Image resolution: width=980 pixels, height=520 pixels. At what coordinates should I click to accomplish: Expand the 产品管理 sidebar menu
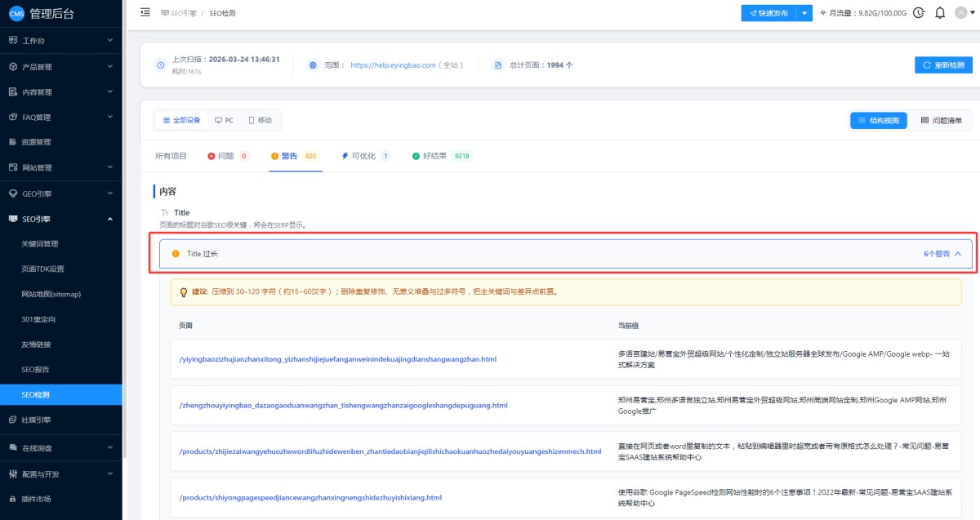(x=61, y=67)
